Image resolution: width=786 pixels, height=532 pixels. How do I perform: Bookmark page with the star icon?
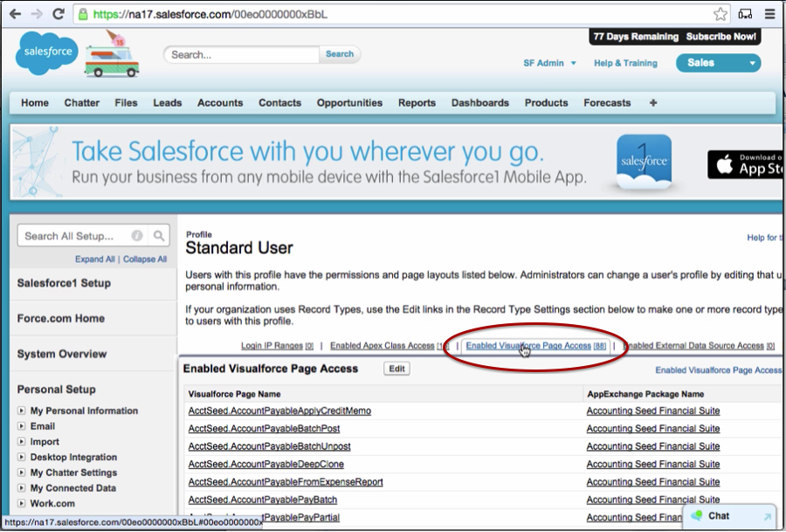click(x=720, y=14)
